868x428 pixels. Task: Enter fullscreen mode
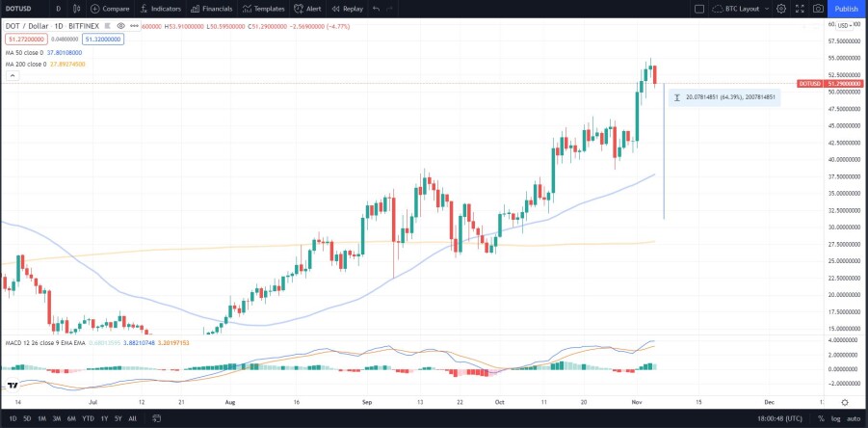800,9
